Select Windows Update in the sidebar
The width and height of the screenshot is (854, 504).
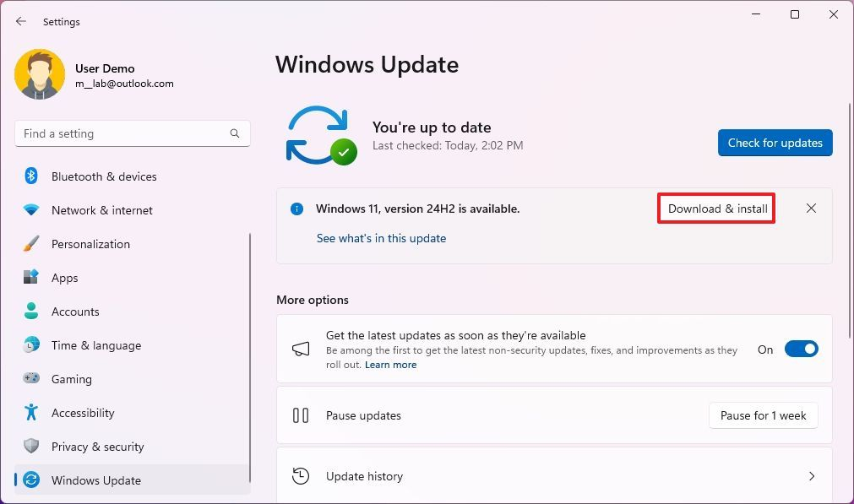[x=131, y=480]
